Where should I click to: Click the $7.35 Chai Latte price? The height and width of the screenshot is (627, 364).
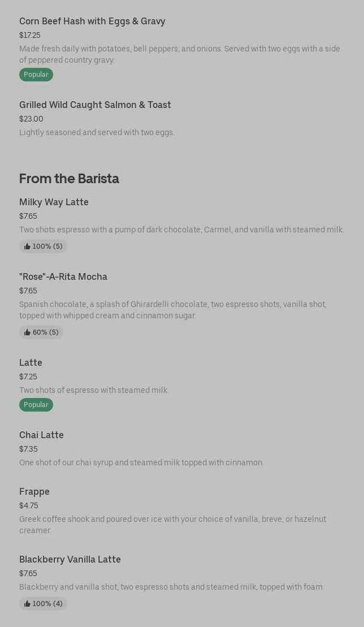[28, 449]
